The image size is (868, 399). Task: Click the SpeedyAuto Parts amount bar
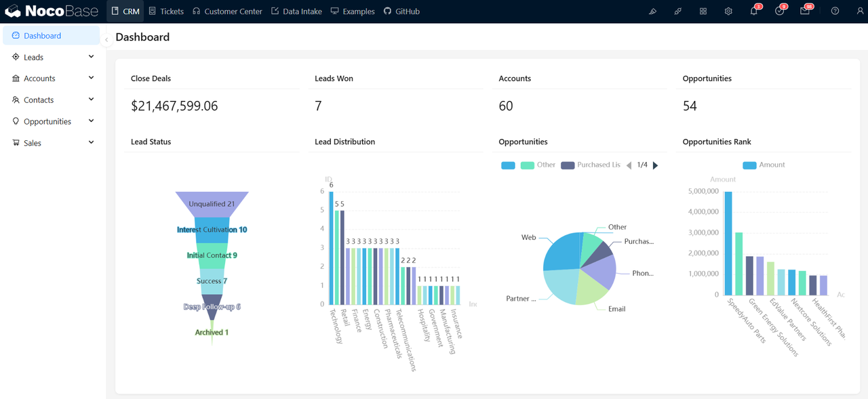(x=728, y=243)
